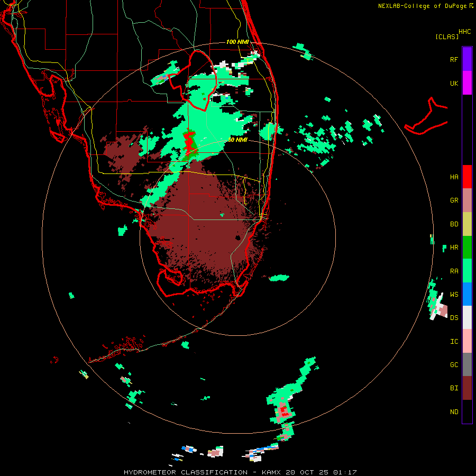
Task: Select the BD big drops swatch
Action: [x=467, y=224]
